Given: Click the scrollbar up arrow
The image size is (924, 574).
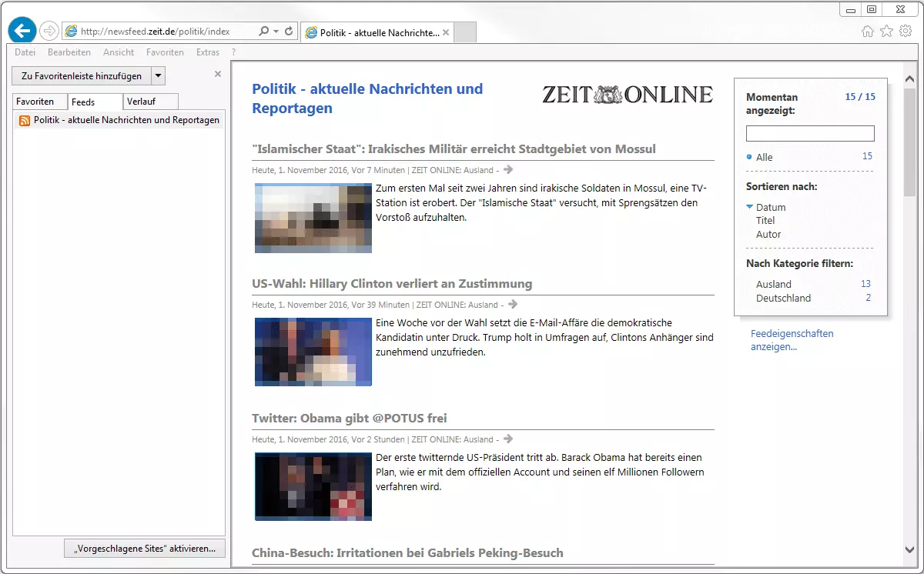Looking at the screenshot, I should [909, 80].
